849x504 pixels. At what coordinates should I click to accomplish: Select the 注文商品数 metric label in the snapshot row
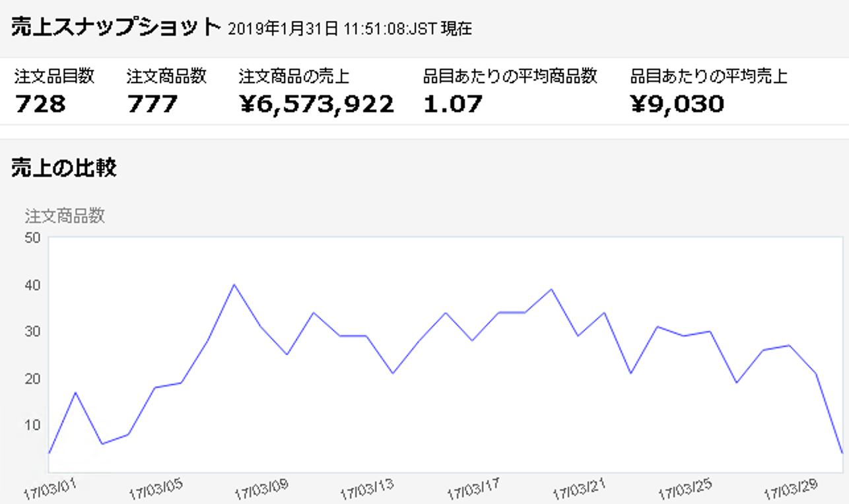(166, 77)
